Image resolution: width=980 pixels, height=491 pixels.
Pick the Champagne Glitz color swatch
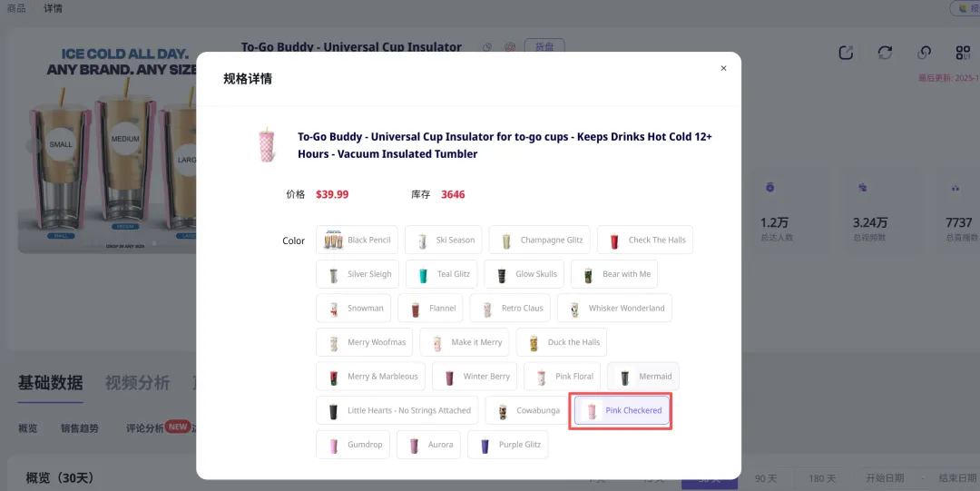pos(540,241)
